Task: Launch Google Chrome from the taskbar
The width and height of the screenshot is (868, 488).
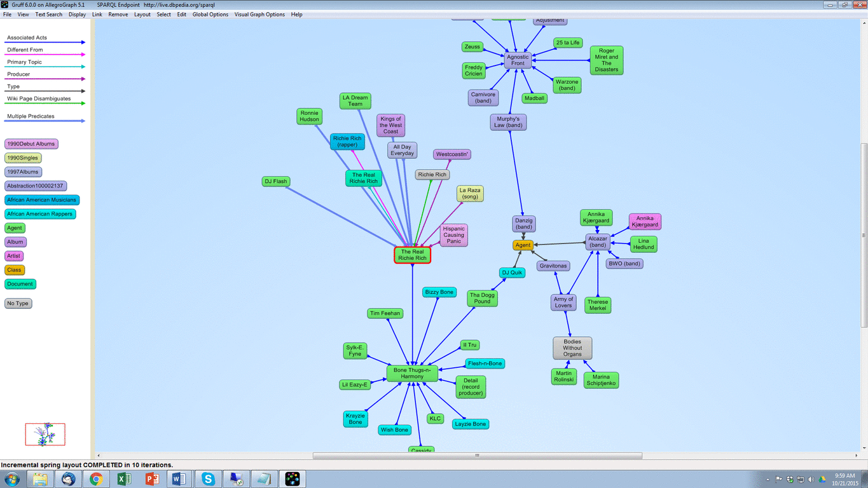Action: (x=96, y=479)
